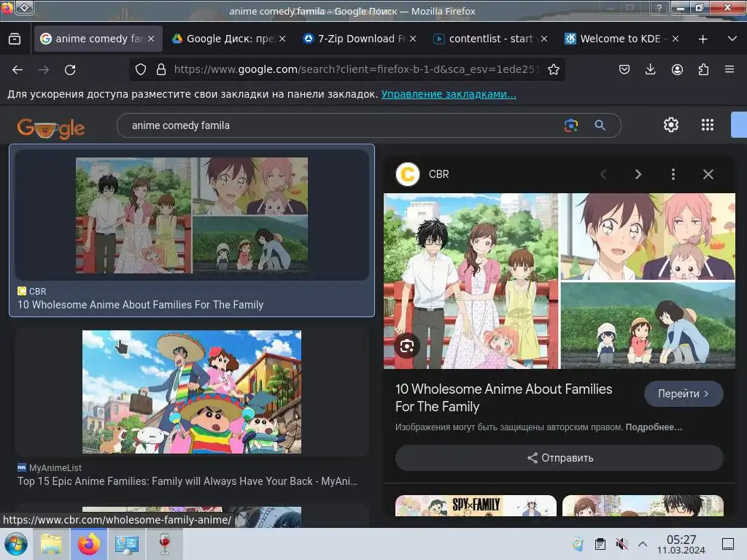Open the Управление закладками link

449,94
